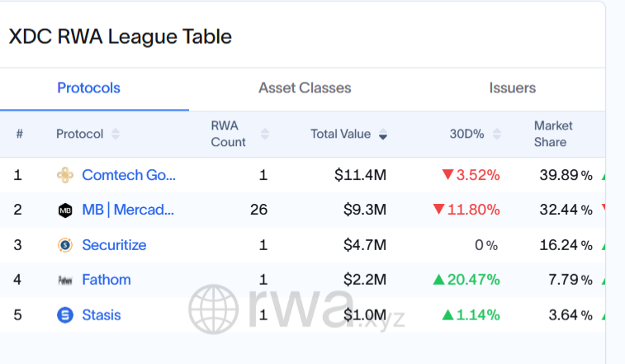
Task: Sort table by Protocol column arrows
Action: pos(116,134)
